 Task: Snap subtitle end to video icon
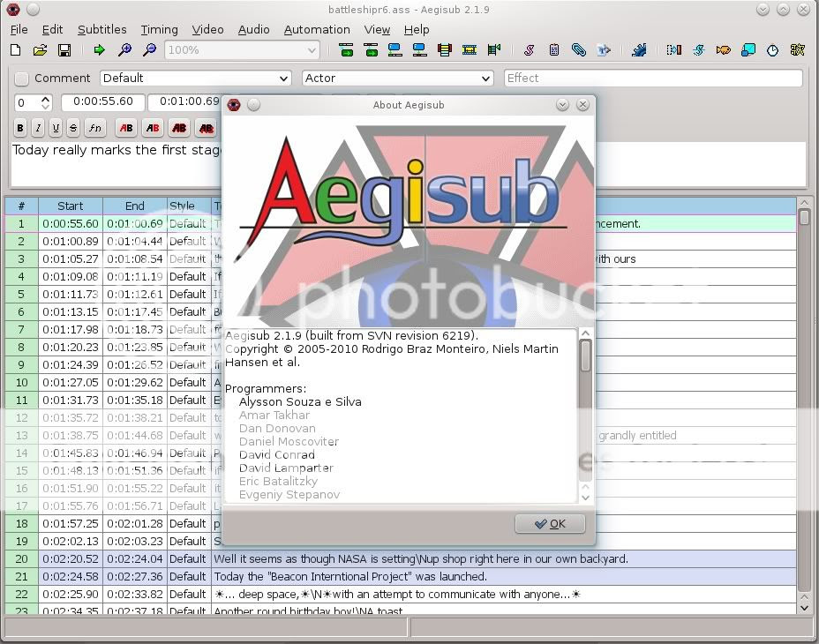420,50
